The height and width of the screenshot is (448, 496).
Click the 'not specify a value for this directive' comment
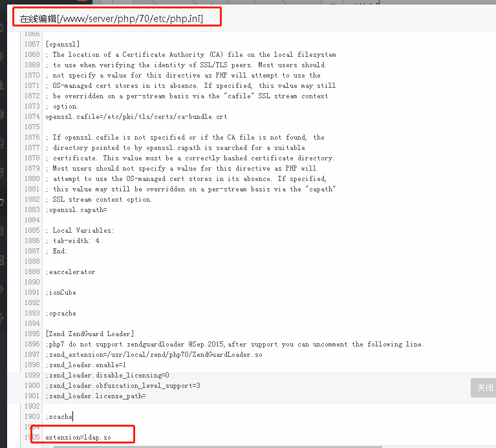183,75
